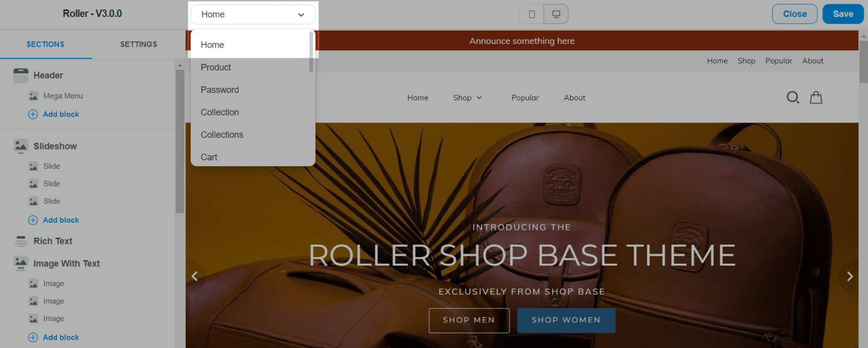
Task: Switch to mobile preview icon
Action: 532,14
